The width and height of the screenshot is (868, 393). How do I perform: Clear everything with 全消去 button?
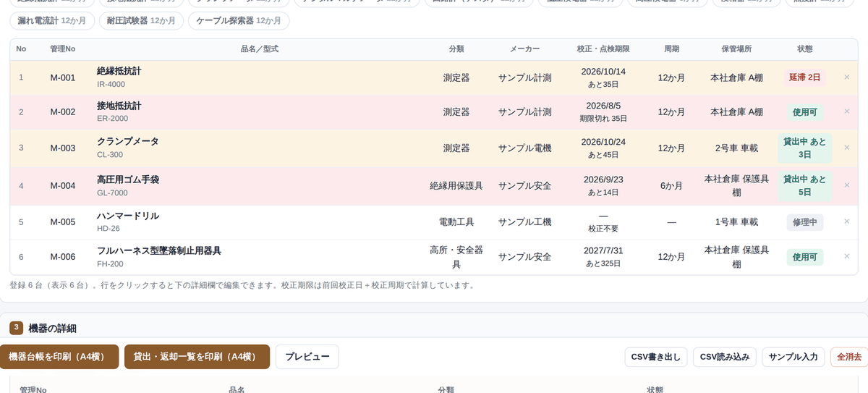coord(849,357)
